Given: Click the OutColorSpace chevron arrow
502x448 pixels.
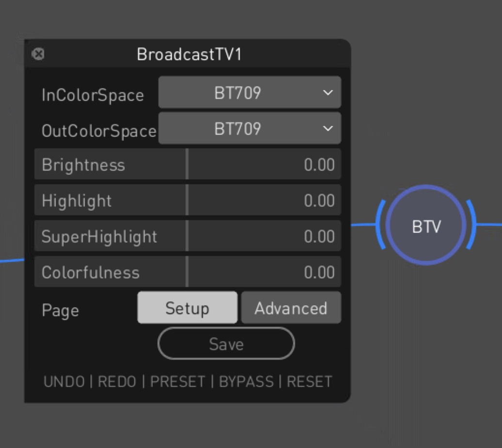Looking at the screenshot, I should coord(328,128).
